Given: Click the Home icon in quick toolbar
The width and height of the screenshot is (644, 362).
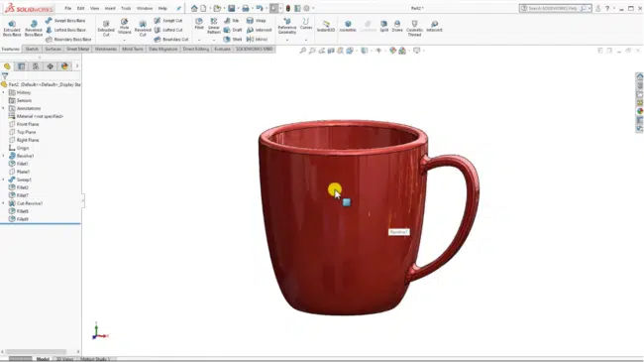Looking at the screenshot, I should (x=194, y=8).
